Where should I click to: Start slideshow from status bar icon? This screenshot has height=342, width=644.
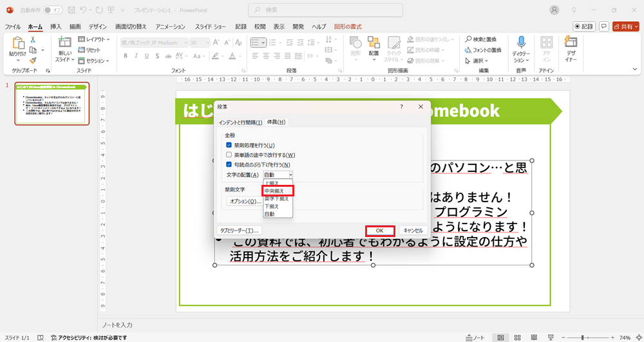[x=551, y=337]
